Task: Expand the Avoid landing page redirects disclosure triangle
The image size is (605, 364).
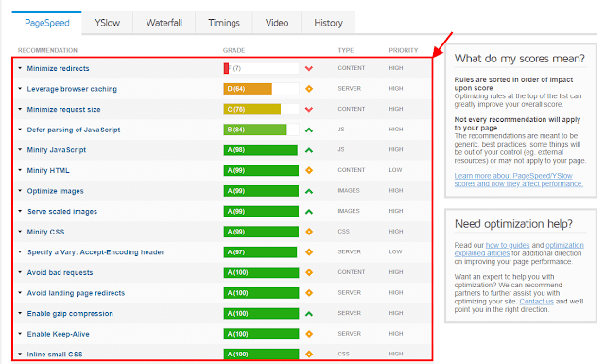Action: pos(20,292)
